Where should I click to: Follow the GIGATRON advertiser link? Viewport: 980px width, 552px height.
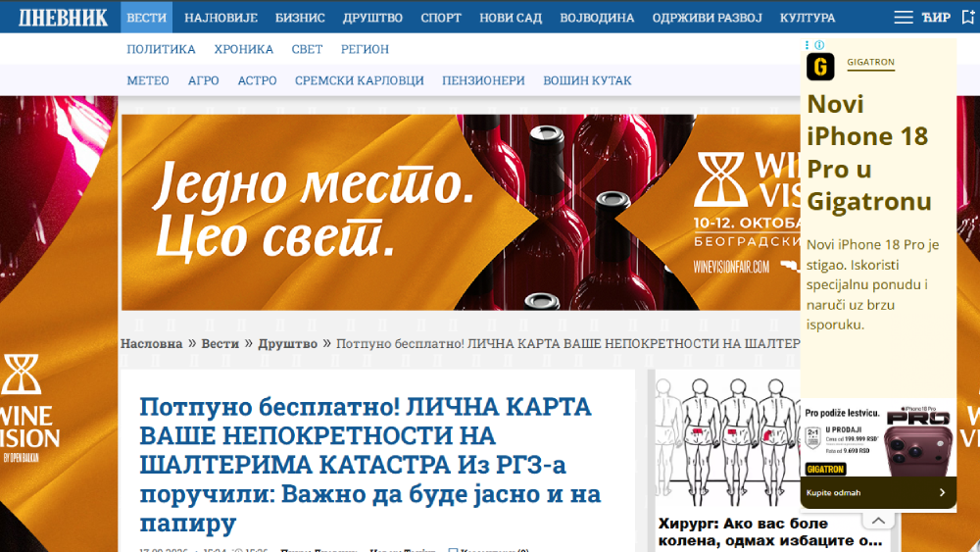pos(870,63)
